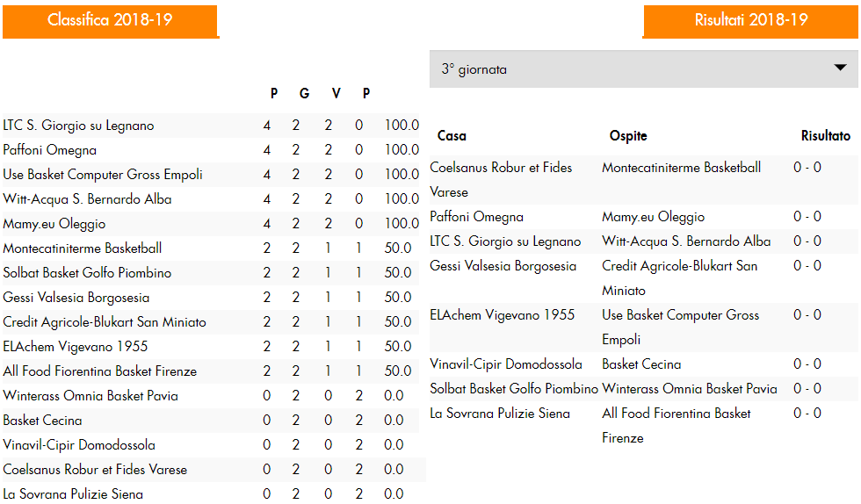Open All Food Fiorentina Basket Firenze standings row
The height and width of the screenshot is (504, 861).
[211, 371]
